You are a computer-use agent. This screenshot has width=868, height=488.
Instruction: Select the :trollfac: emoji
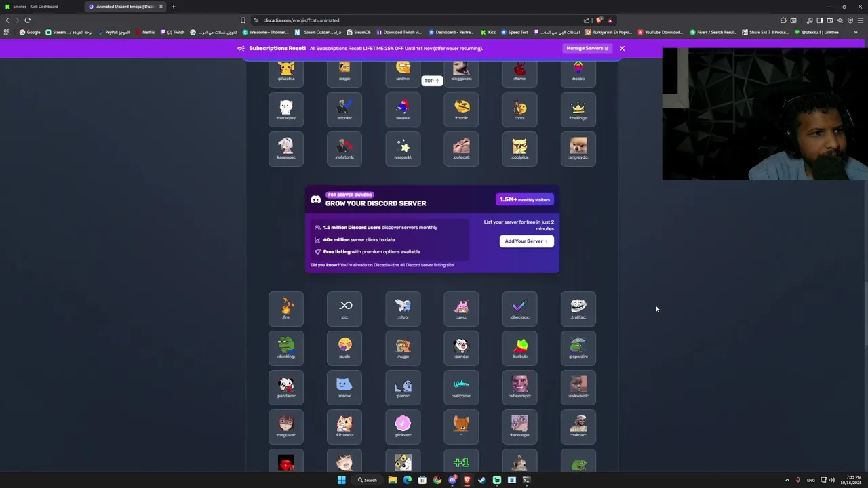[x=578, y=309]
